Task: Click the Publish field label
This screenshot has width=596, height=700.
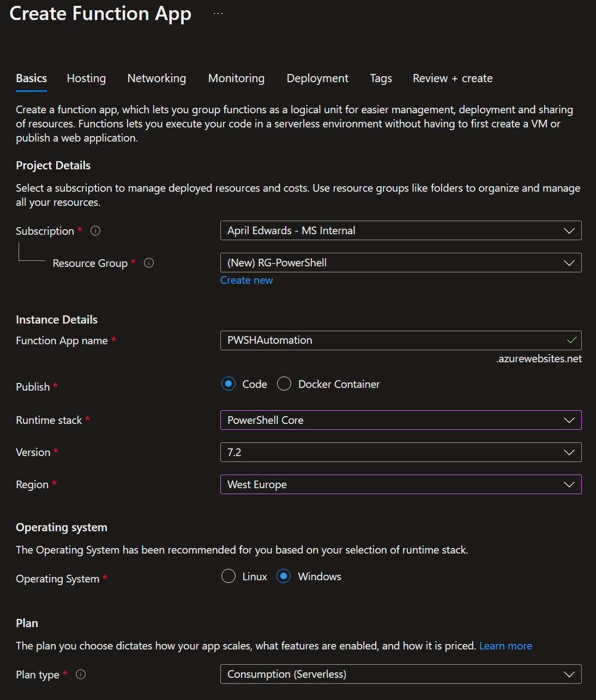Action: point(33,386)
